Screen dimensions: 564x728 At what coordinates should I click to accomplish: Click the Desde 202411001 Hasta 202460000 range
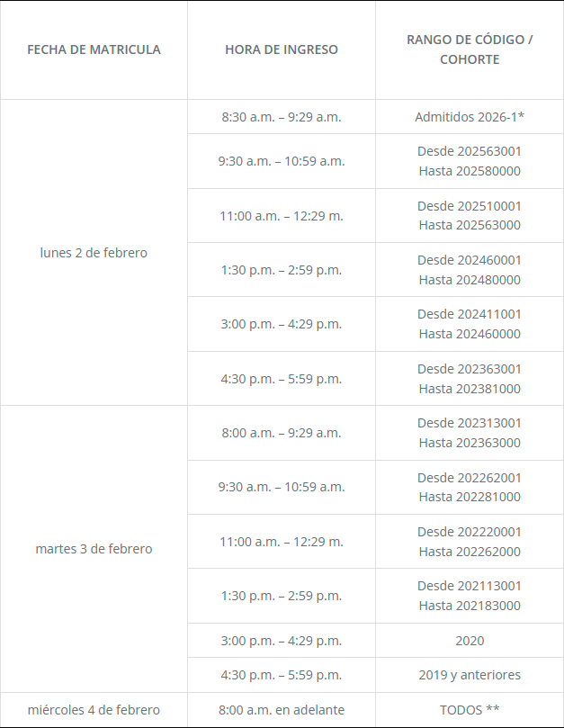470,324
